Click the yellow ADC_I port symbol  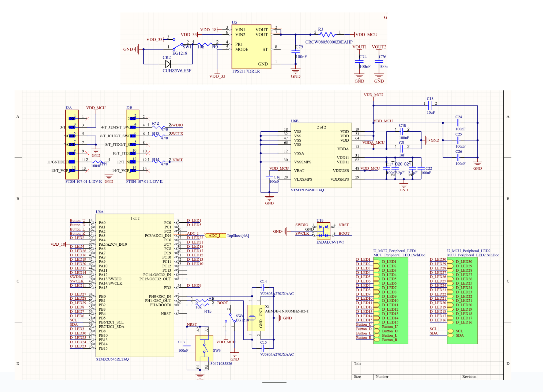click(215, 235)
